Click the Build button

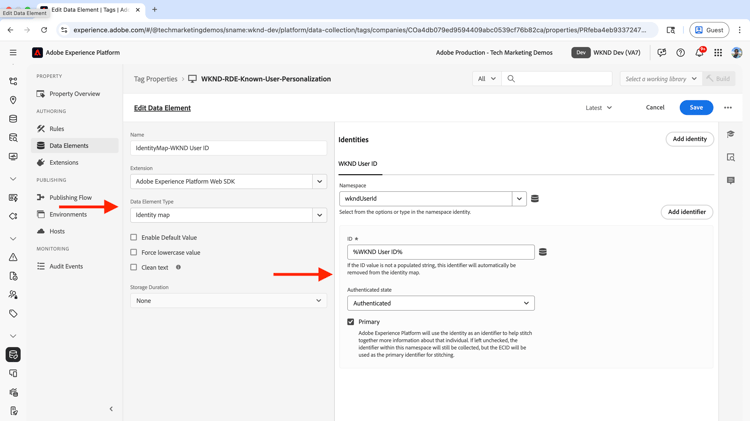pyautogui.click(x=718, y=79)
